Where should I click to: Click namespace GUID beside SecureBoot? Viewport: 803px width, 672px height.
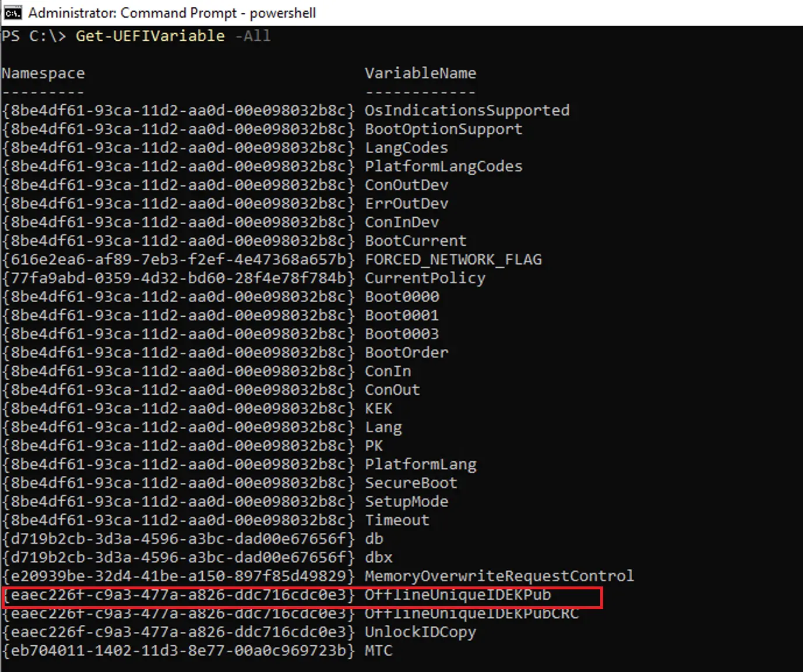point(178,483)
